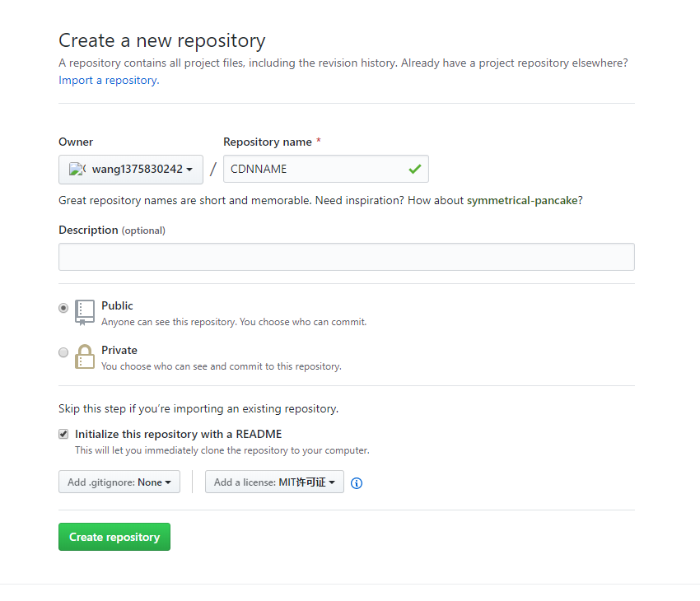Open the Add a license dropdown
The image size is (700, 601).
(x=274, y=482)
